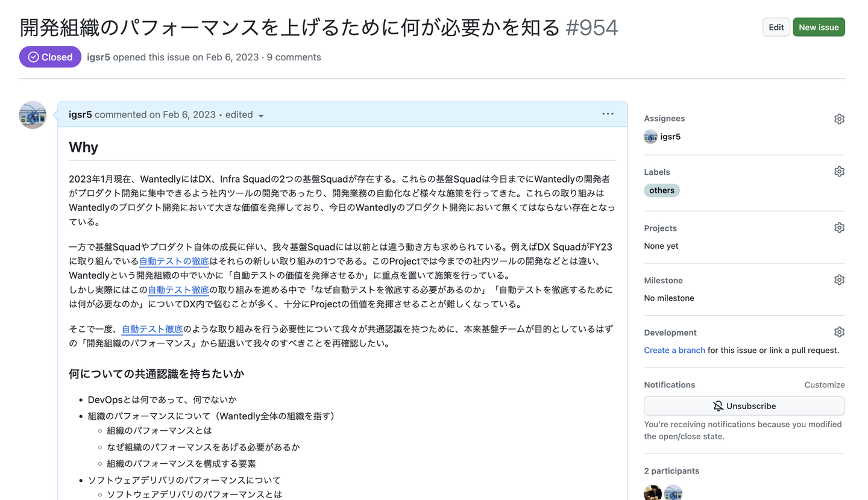Create a New issue
This screenshot has height=500, width=868.
(x=819, y=27)
